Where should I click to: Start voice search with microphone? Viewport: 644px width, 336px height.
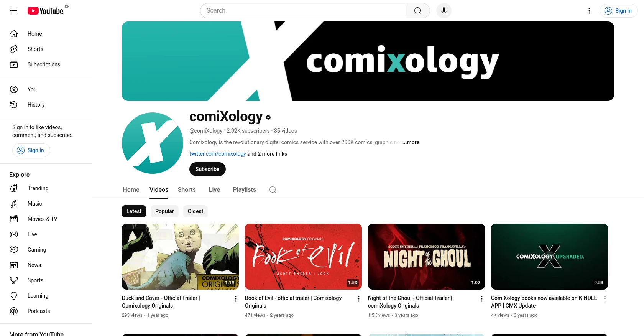click(x=444, y=11)
